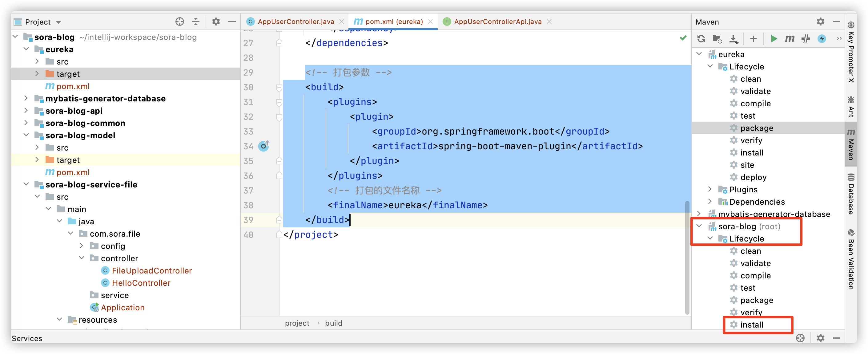Click Reload All Maven Projects icon
868x354 pixels.
click(x=701, y=39)
